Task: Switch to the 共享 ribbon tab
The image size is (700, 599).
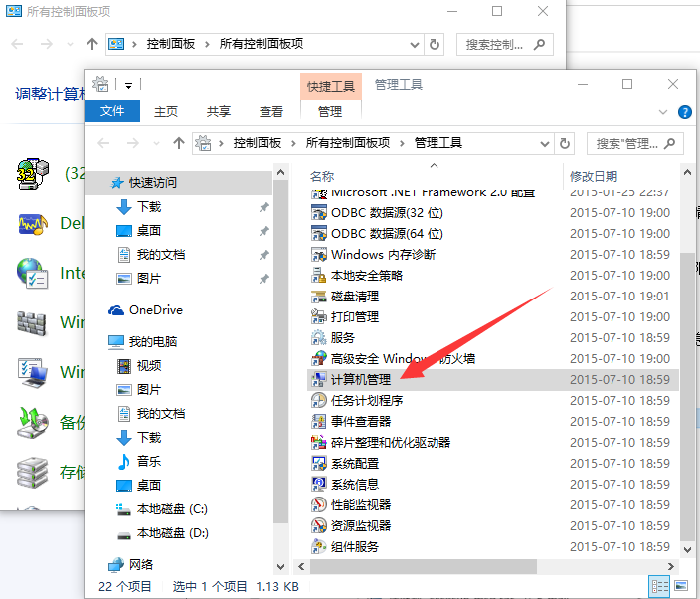Action: click(x=219, y=111)
